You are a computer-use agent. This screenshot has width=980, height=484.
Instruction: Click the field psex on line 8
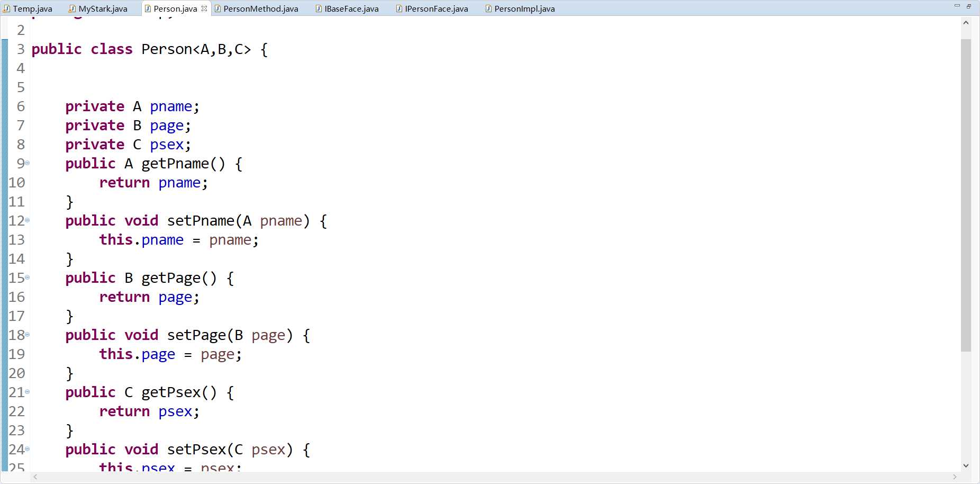[x=167, y=145]
